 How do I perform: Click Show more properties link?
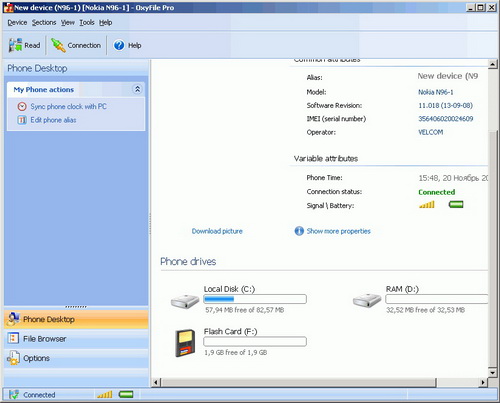(x=339, y=231)
